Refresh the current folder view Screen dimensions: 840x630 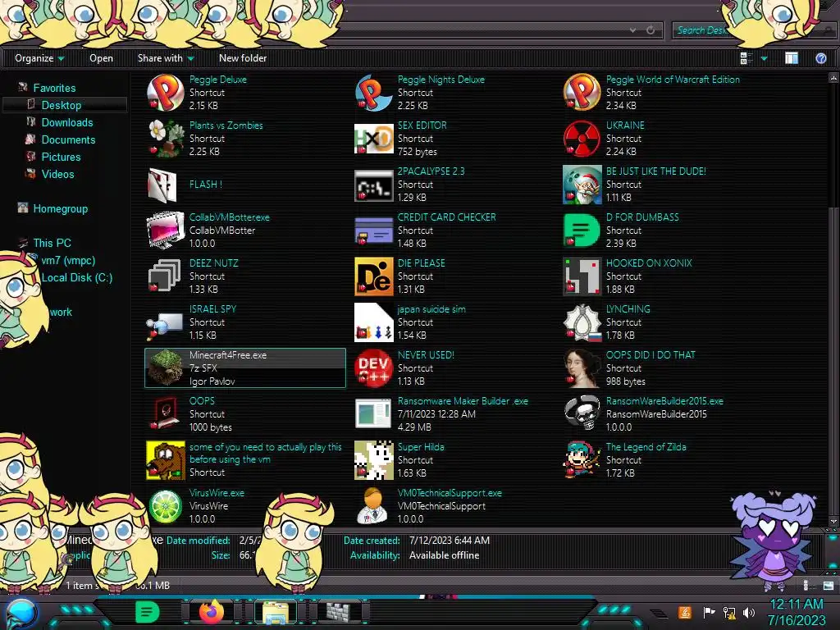tap(651, 30)
